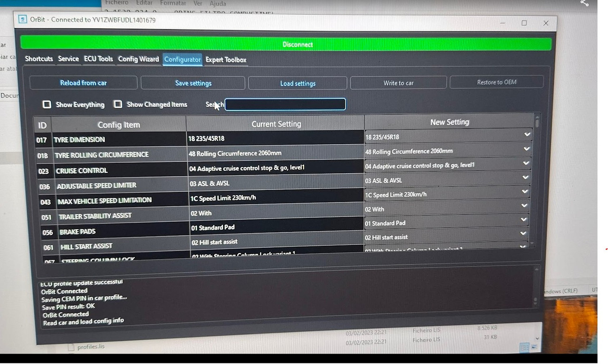Open Tyre Rolling Circumference new setting dropdown
This screenshot has width=608, height=364.
tap(526, 149)
